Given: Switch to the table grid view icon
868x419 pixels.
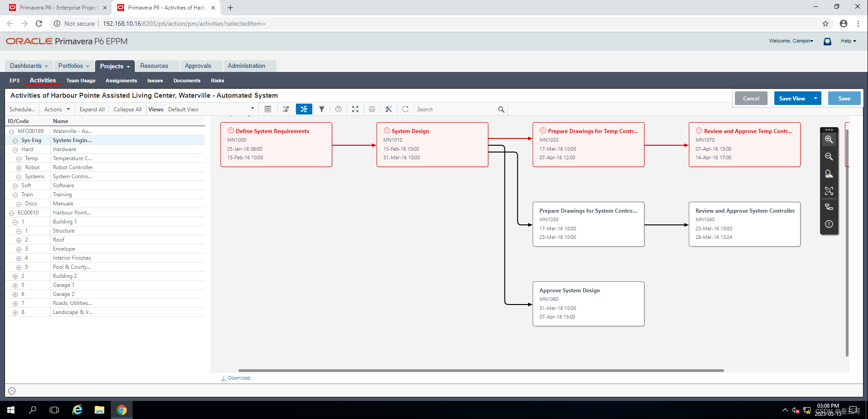Looking at the screenshot, I should point(268,109).
